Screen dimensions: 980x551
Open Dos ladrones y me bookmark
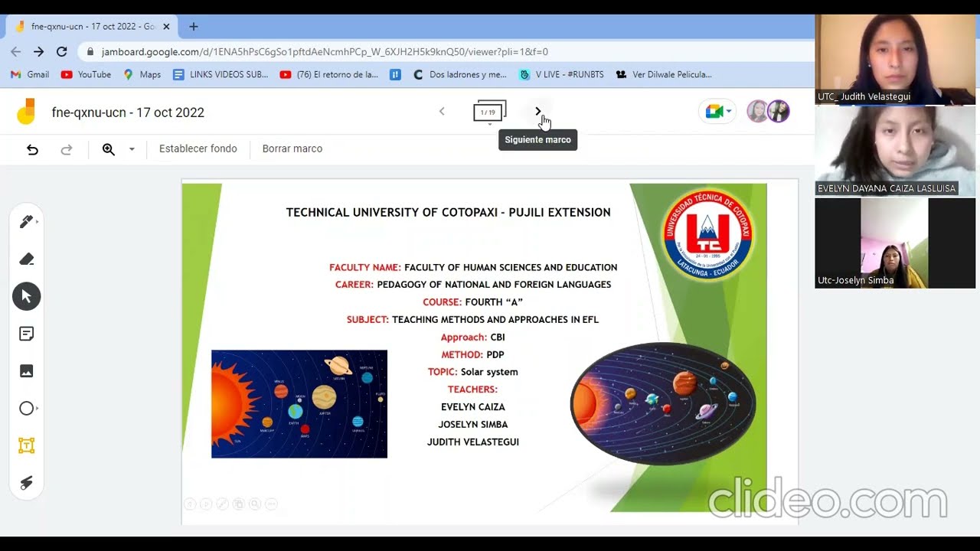click(459, 74)
